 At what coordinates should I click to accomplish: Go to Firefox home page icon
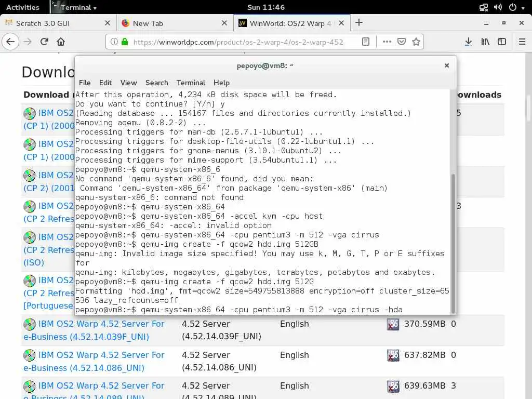click(61, 42)
